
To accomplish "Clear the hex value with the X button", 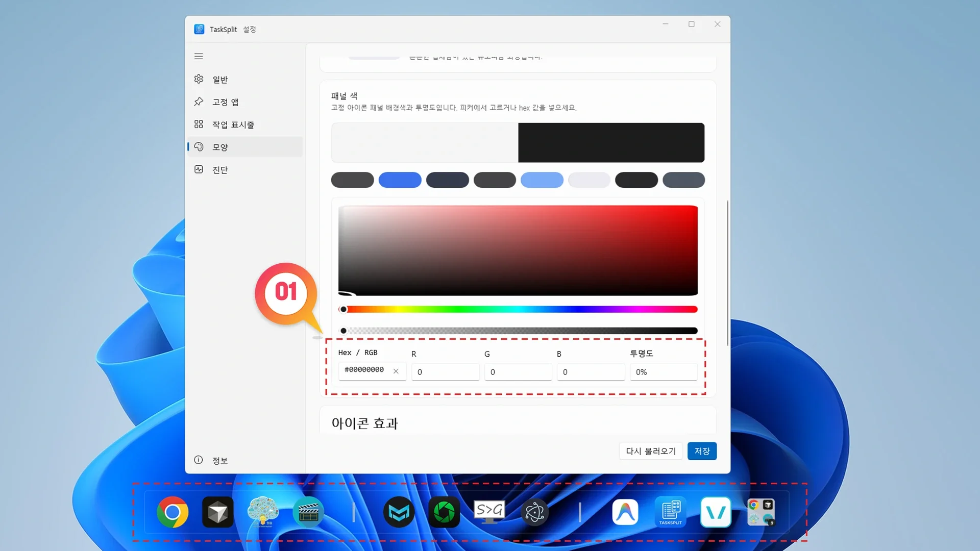I will click(x=396, y=371).
